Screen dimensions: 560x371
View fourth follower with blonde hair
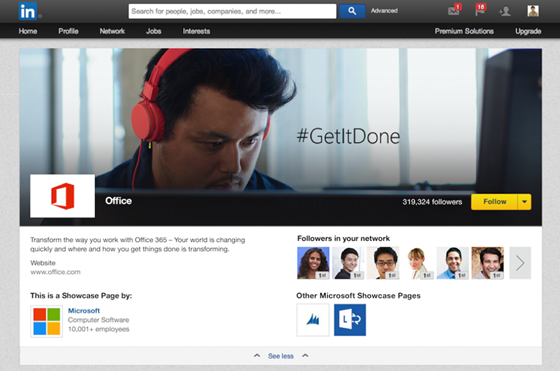[418, 263]
